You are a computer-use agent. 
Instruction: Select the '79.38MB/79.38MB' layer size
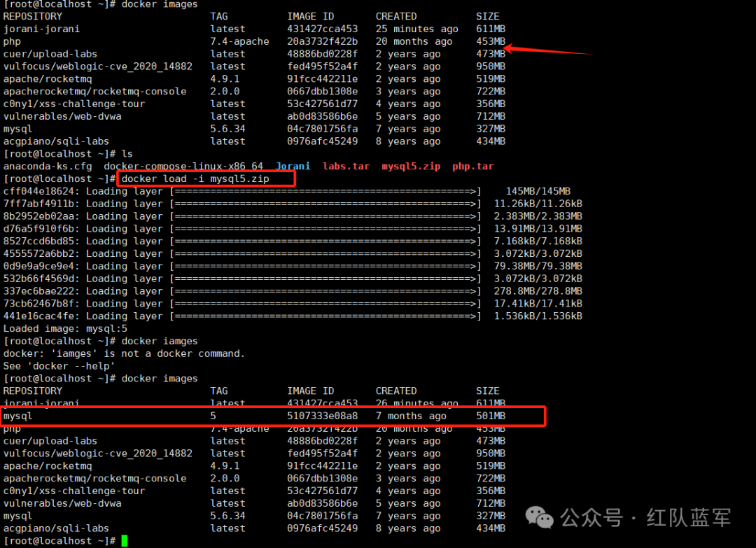tap(538, 267)
